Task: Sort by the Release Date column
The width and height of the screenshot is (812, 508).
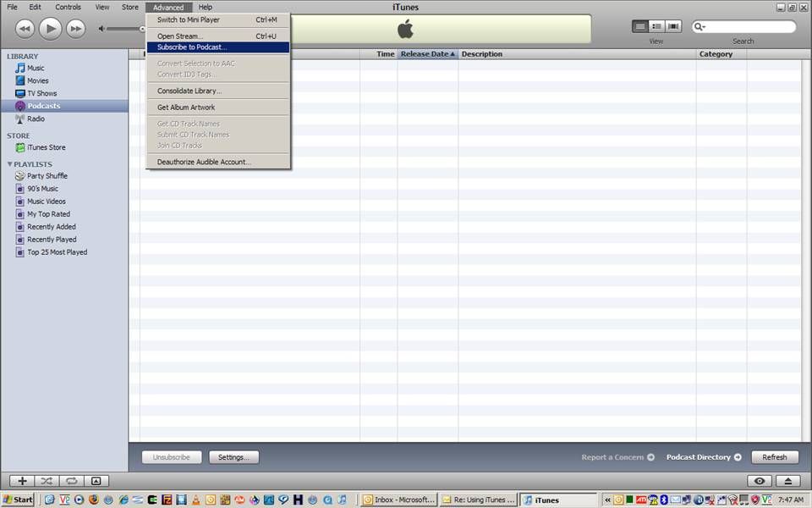Action: point(428,54)
